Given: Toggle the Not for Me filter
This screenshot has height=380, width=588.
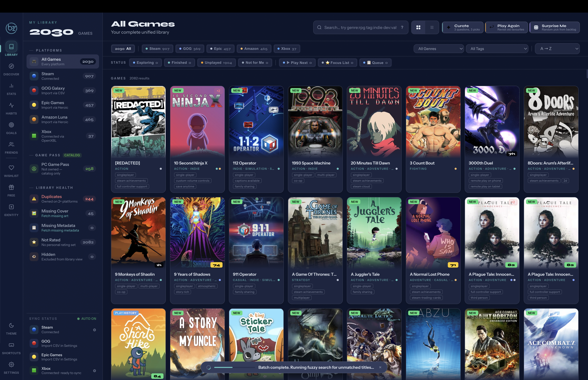Looking at the screenshot, I should tap(255, 63).
